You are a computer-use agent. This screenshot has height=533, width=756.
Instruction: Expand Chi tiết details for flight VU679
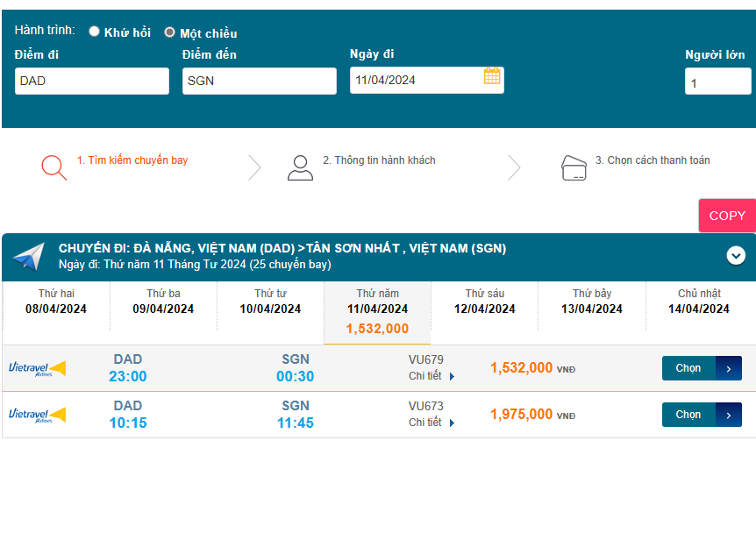pyautogui.click(x=431, y=376)
